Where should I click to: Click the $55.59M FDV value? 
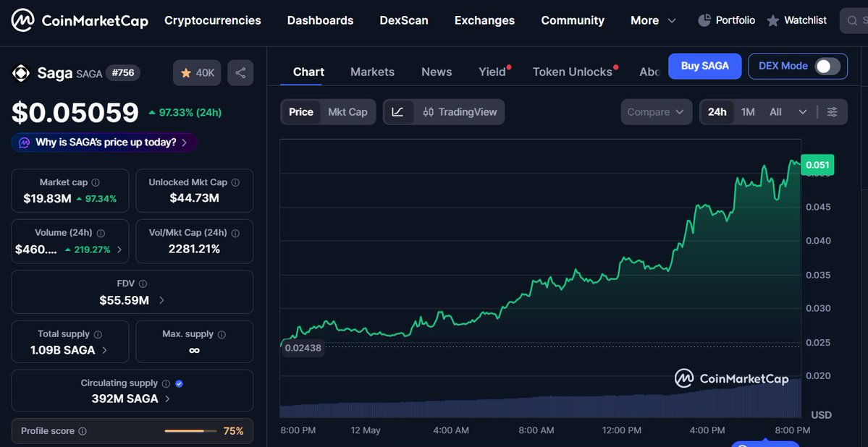pyautogui.click(x=124, y=300)
